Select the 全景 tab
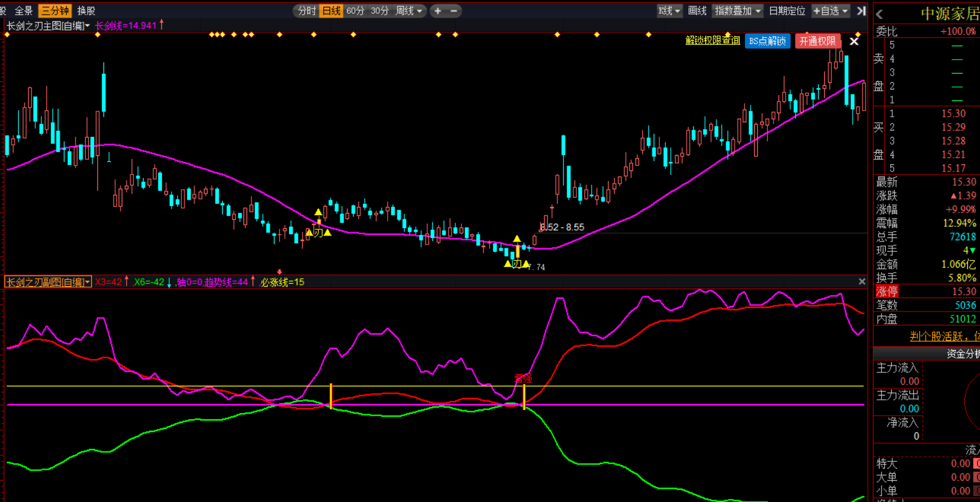980x502 pixels. tap(24, 11)
